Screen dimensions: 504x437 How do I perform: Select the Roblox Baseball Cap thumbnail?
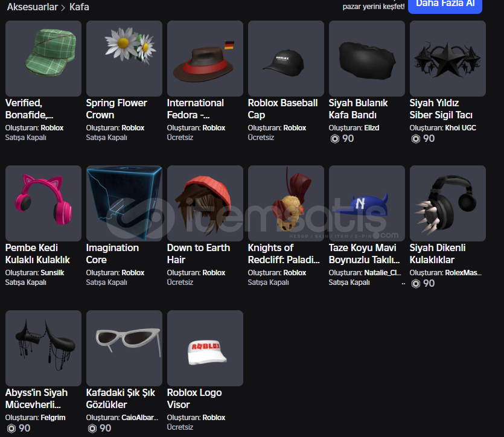click(x=285, y=59)
